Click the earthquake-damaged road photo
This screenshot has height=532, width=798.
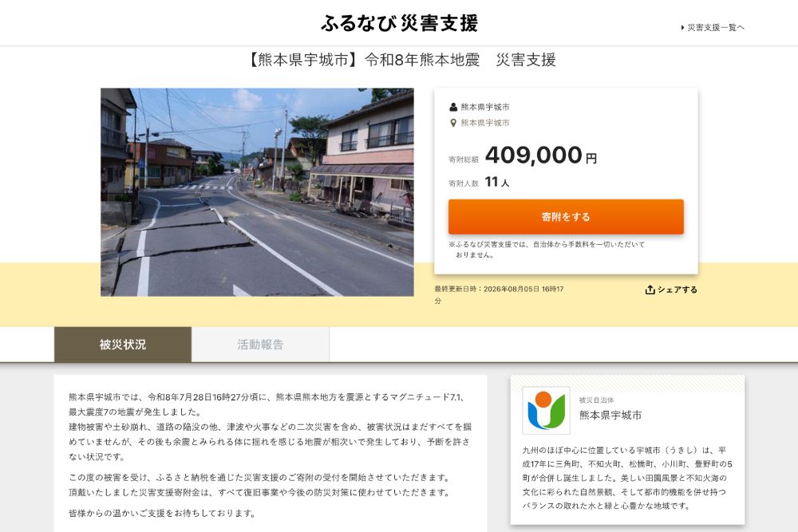257,192
